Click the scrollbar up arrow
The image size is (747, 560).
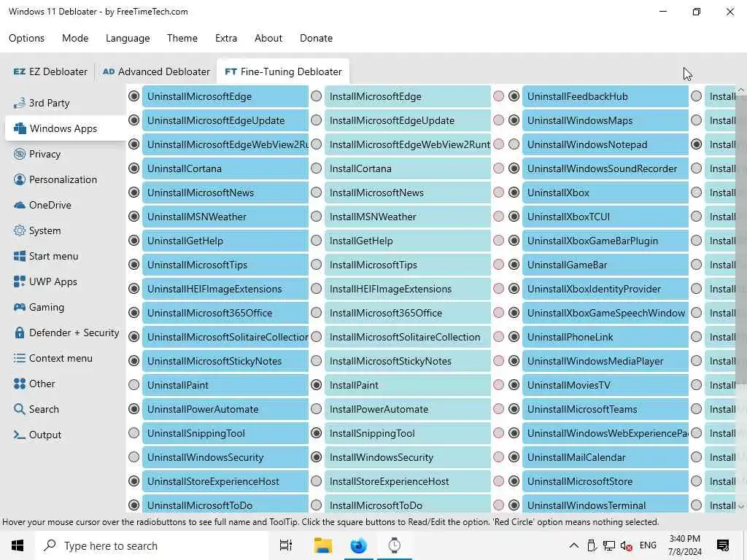coord(741,90)
